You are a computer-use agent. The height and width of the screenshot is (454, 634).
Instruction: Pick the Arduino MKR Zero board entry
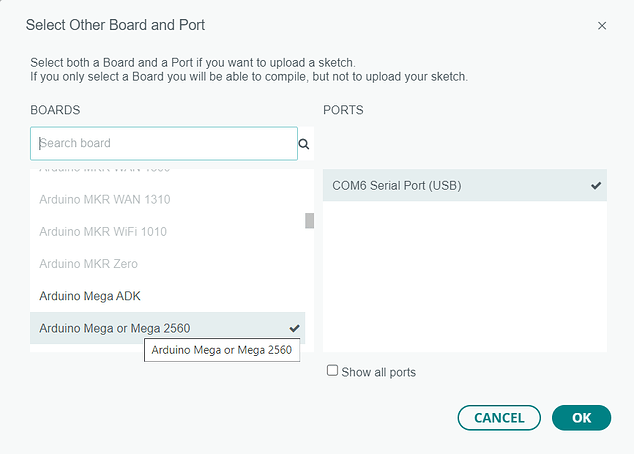coord(89,264)
